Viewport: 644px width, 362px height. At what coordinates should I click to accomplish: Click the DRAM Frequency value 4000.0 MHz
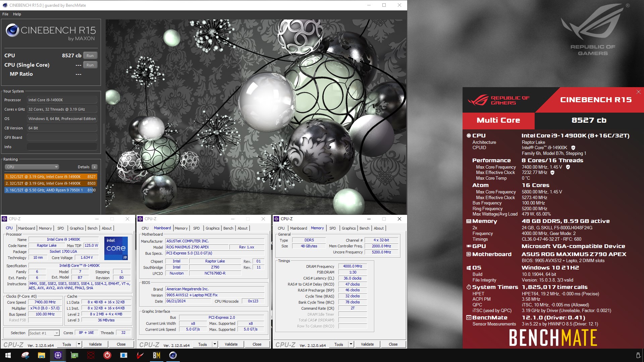tap(353, 266)
